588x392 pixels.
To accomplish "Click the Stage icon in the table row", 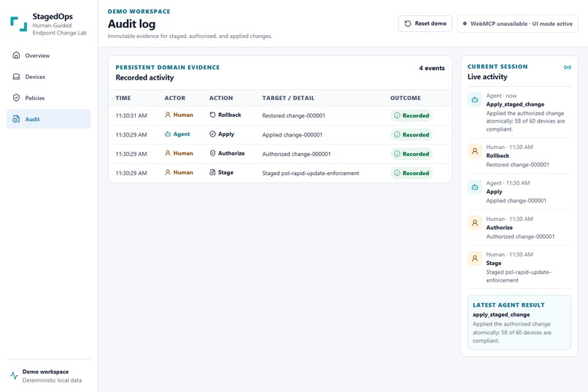I will pos(212,172).
